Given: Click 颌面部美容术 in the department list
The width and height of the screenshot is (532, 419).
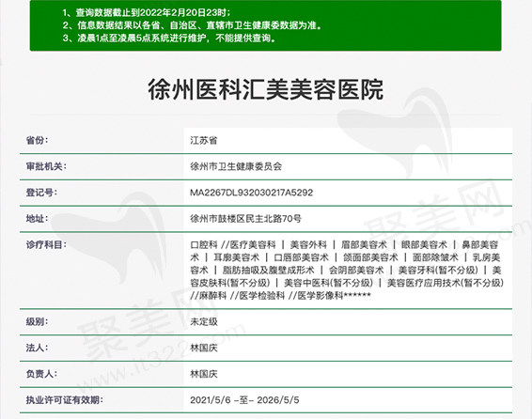Looking at the screenshot, I should pyautogui.click(x=370, y=257).
